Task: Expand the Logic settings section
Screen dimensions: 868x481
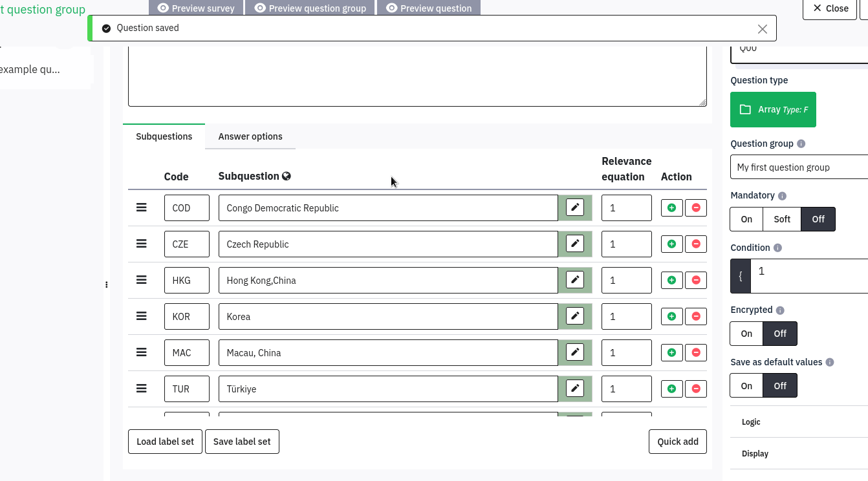Action: 751,422
